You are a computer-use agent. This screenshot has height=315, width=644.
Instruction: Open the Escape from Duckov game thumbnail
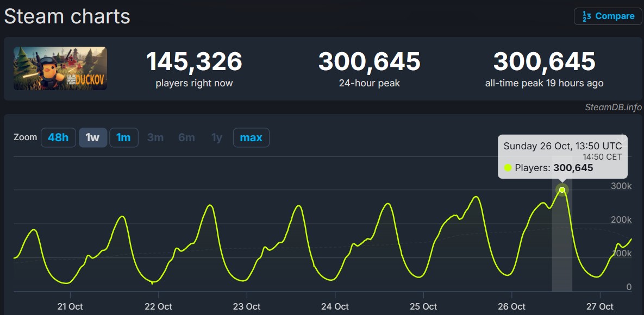60,68
